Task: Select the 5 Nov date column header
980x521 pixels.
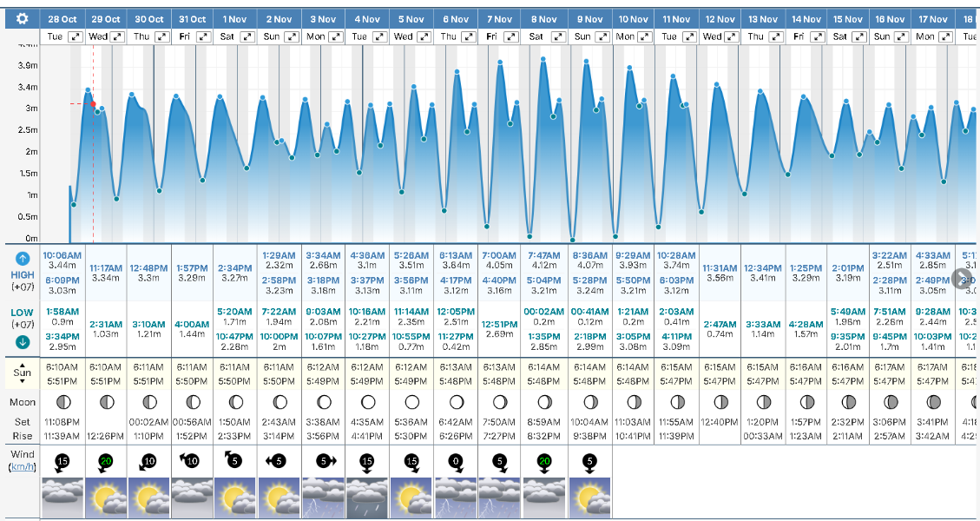Action: click(412, 18)
